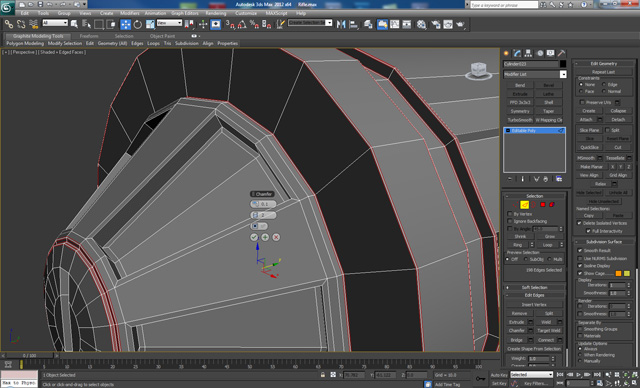Click the green OK checkmark in Chamfer caddy
The height and width of the screenshot is (388, 640).
point(254,237)
